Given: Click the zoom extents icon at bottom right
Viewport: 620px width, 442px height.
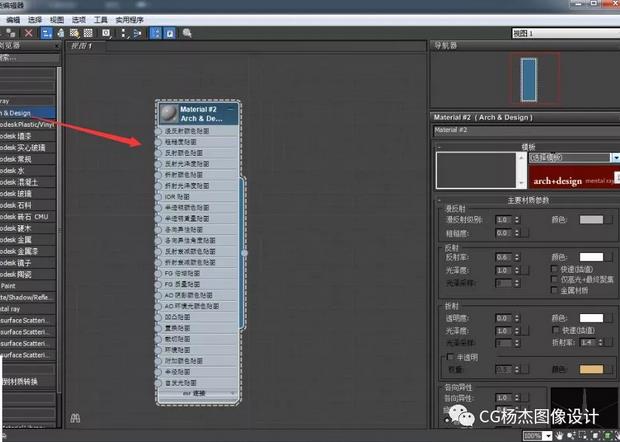Looking at the screenshot, I should [597, 436].
